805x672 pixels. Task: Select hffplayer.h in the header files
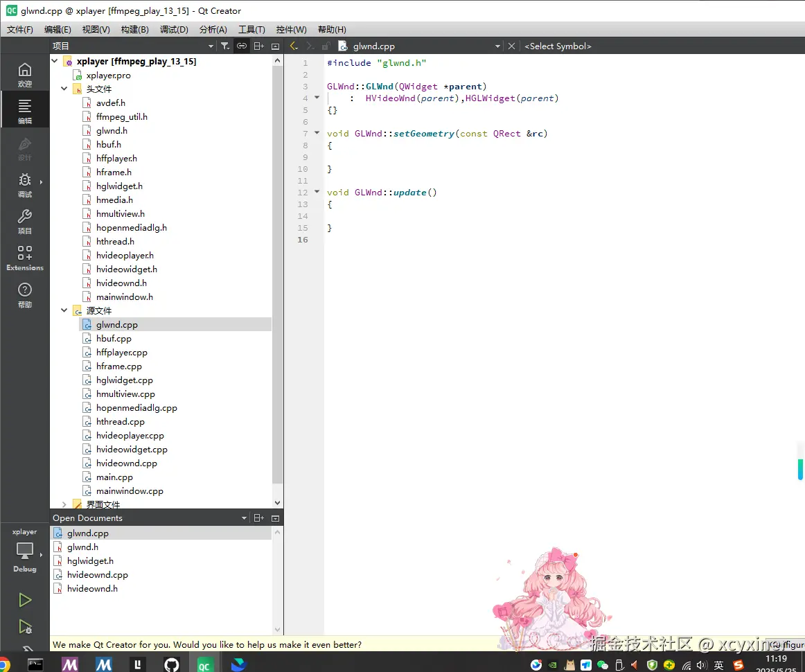(116, 159)
